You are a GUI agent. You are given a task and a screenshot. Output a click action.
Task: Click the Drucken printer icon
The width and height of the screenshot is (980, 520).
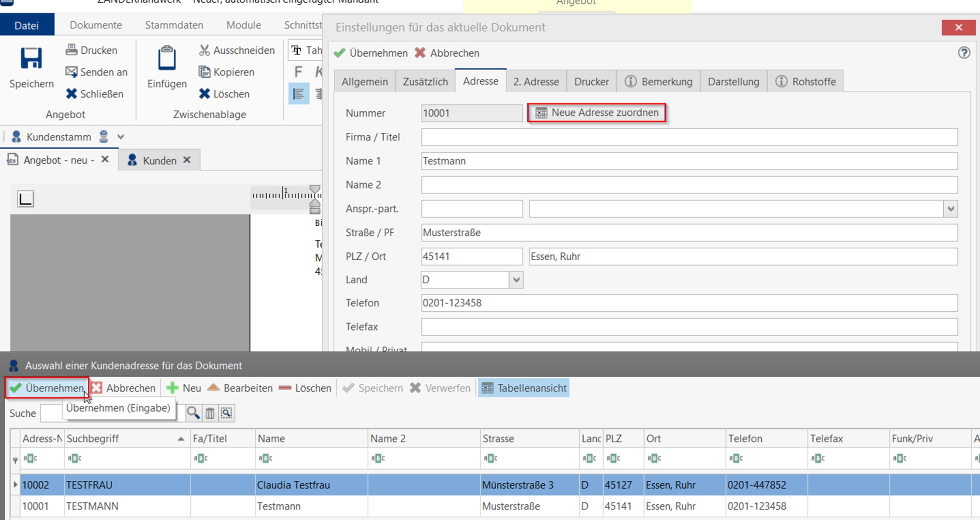pyautogui.click(x=72, y=50)
